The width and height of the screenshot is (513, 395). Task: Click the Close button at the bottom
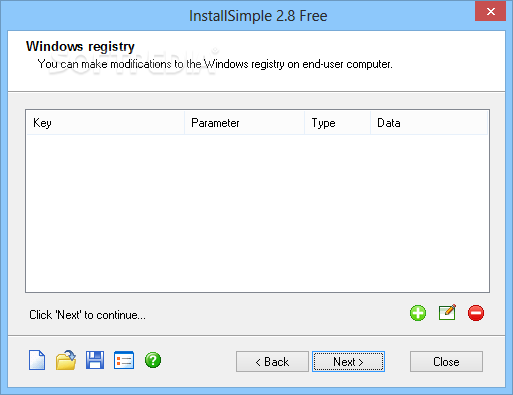(446, 361)
